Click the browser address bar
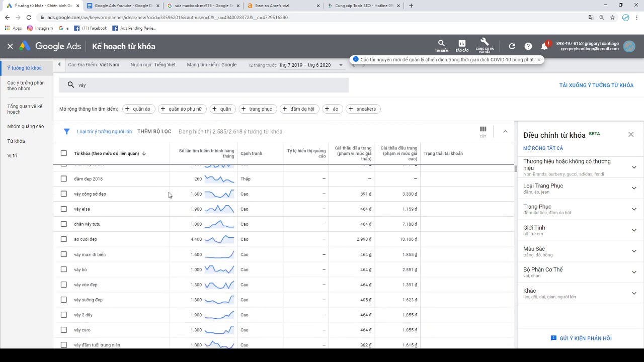 point(312,17)
